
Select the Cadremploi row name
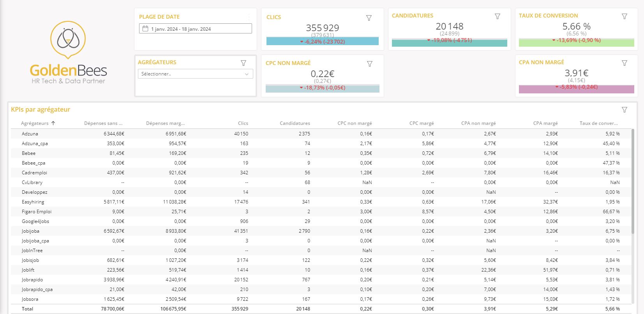tap(34, 173)
